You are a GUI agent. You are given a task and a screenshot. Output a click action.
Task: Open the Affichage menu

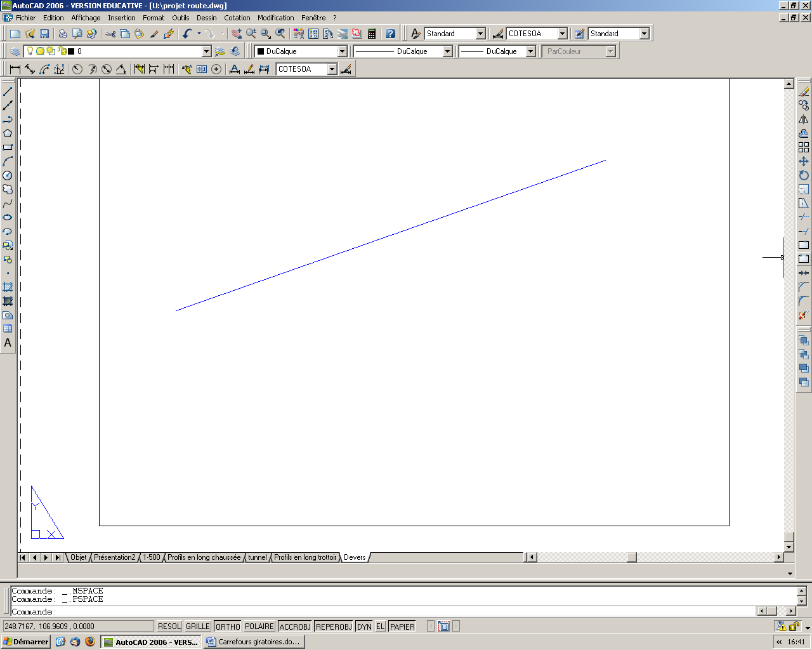(86, 18)
